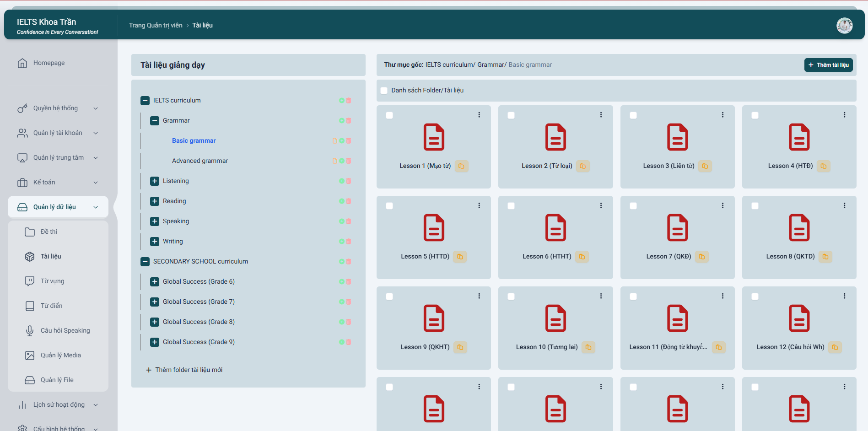Screen dimensions: 868x431
Task: Click the delete trash icon for Grammar folder
Action: coord(349,121)
